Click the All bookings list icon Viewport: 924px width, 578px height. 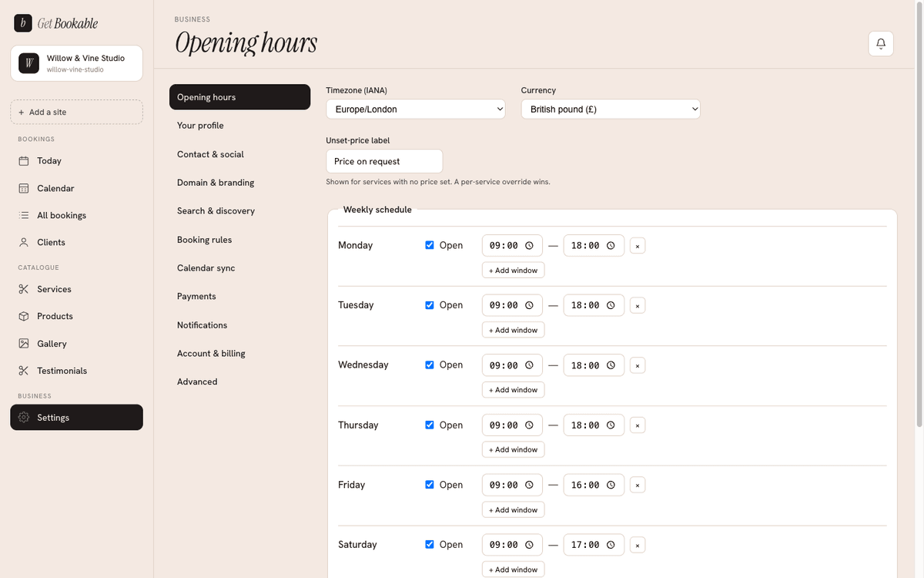[x=24, y=215]
